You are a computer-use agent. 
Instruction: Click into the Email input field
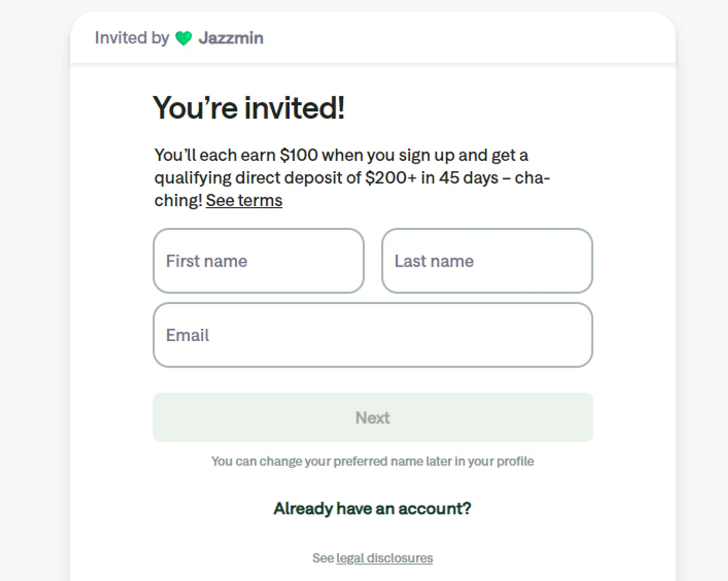point(373,335)
